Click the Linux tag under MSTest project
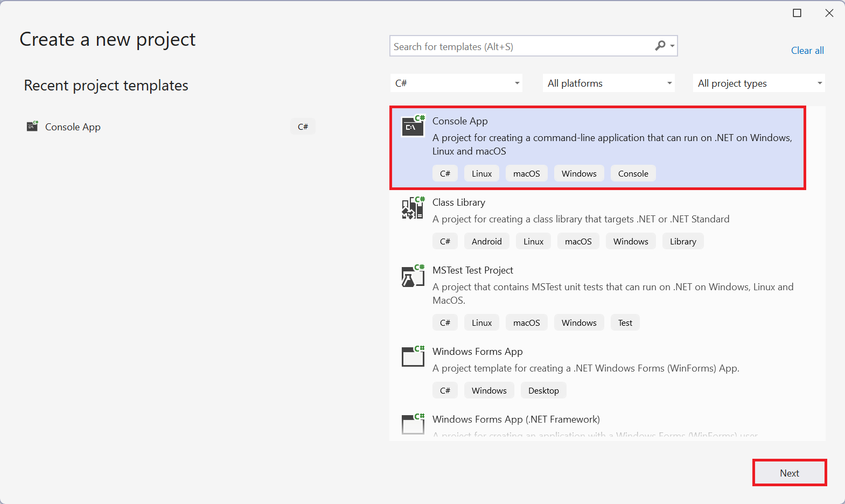The width and height of the screenshot is (845, 504). [482, 323]
